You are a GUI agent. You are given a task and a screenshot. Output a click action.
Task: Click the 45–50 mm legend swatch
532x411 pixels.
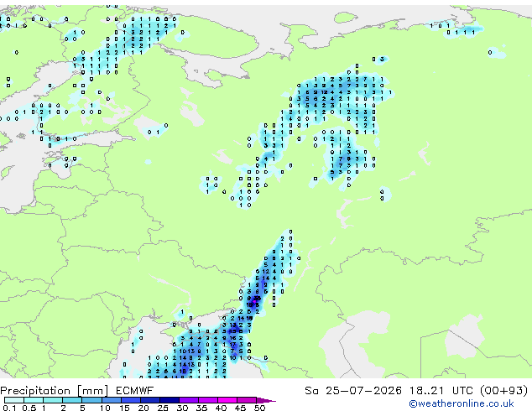(247, 400)
